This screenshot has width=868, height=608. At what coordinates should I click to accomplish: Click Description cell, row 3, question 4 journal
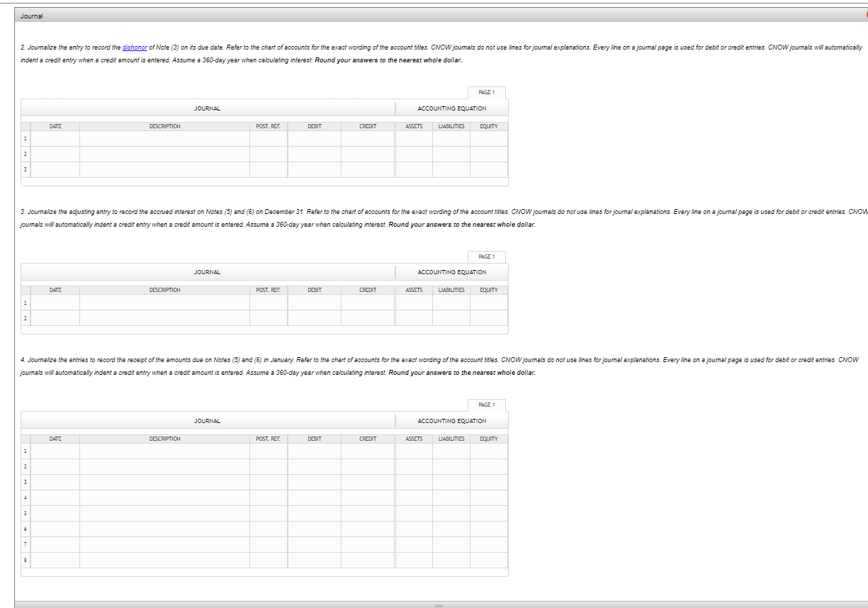(x=164, y=482)
